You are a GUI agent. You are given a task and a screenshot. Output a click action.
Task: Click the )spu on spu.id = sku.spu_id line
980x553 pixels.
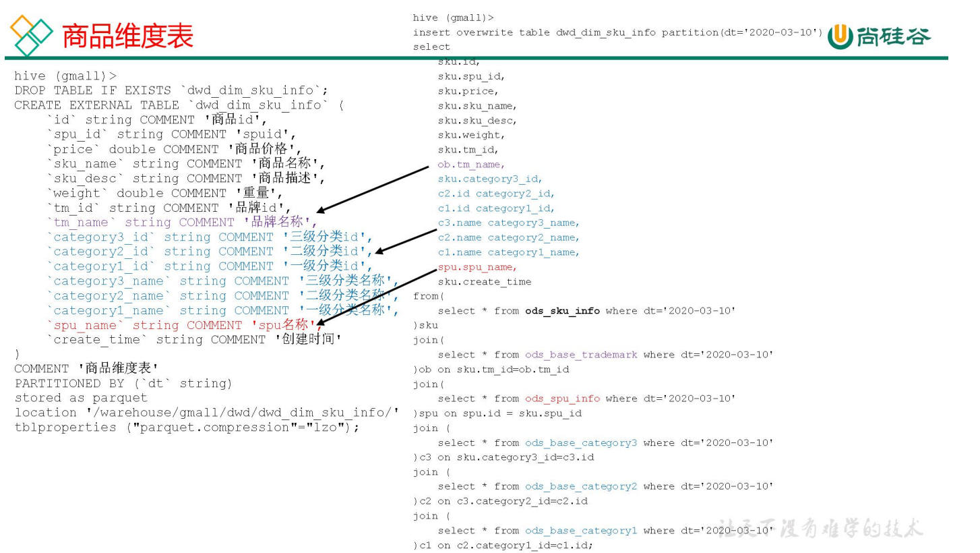tap(497, 413)
